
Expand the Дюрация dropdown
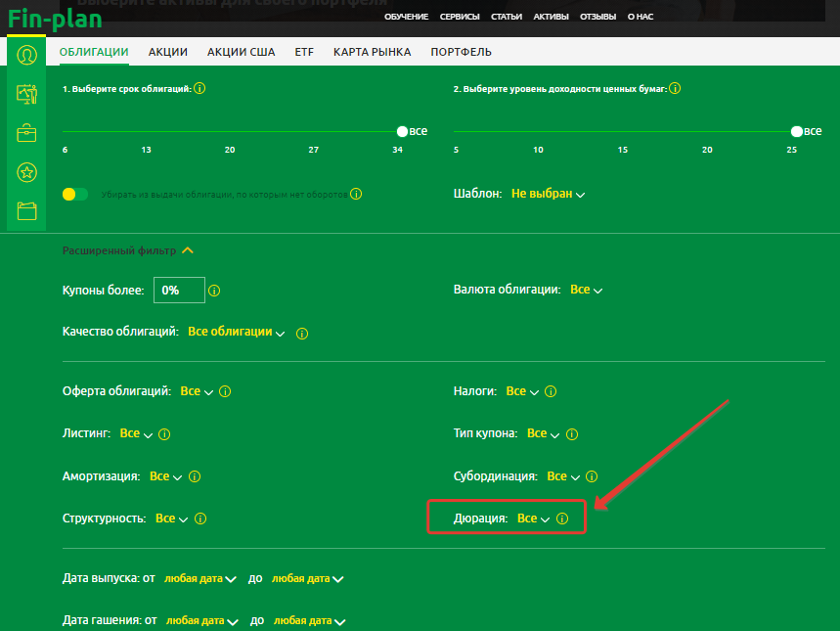tap(533, 518)
